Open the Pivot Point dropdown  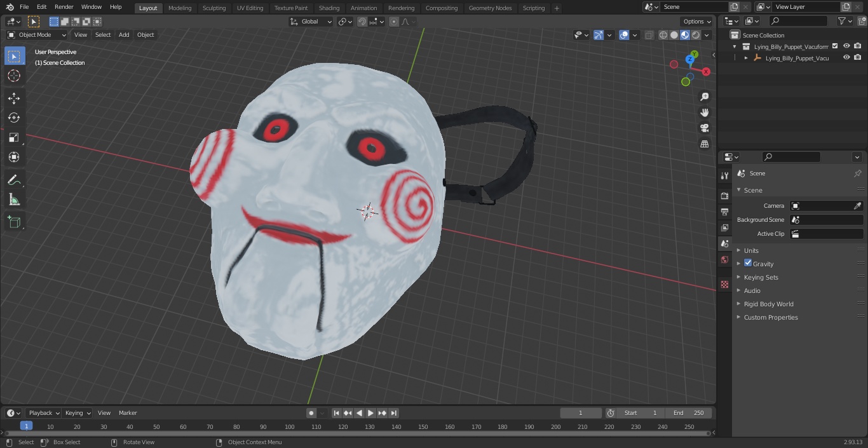pyautogui.click(x=345, y=22)
